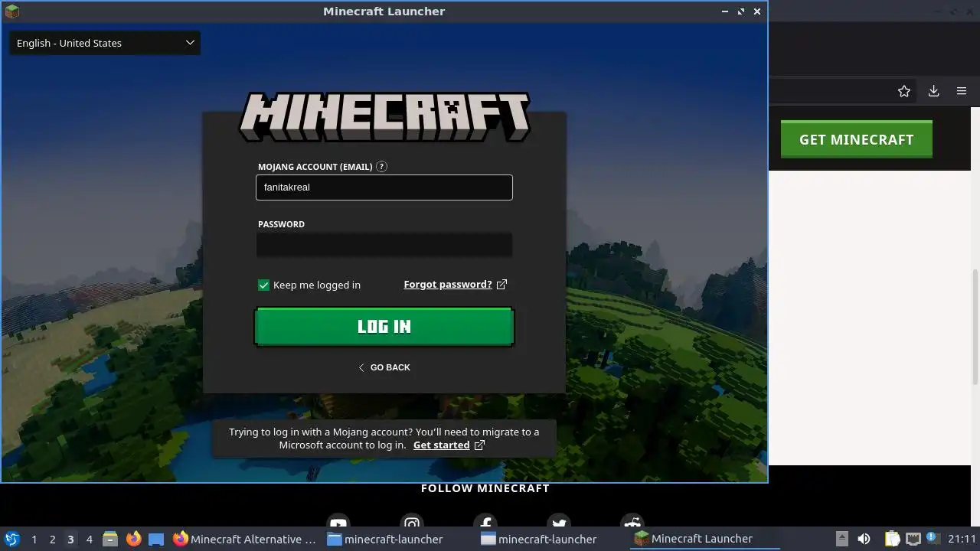Screen dimensions: 980x551
Task: Focus the password input field
Action: coord(384,245)
